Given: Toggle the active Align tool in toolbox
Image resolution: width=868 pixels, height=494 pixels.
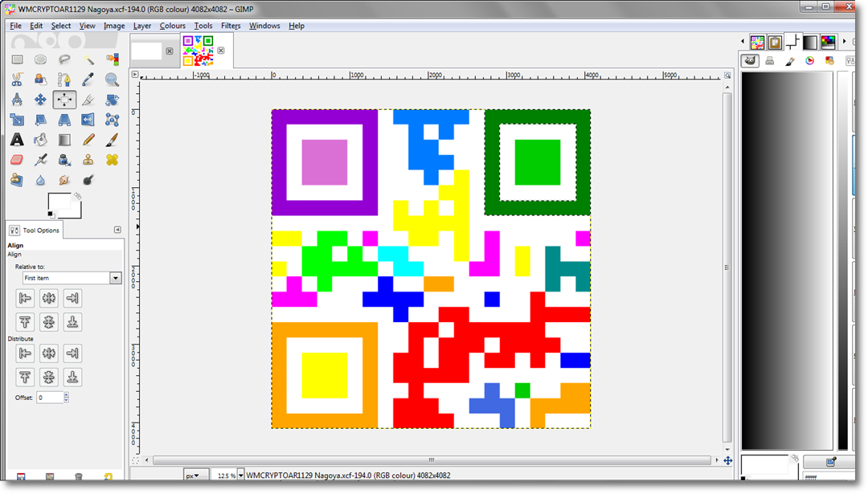Looking at the screenshot, I should (64, 100).
